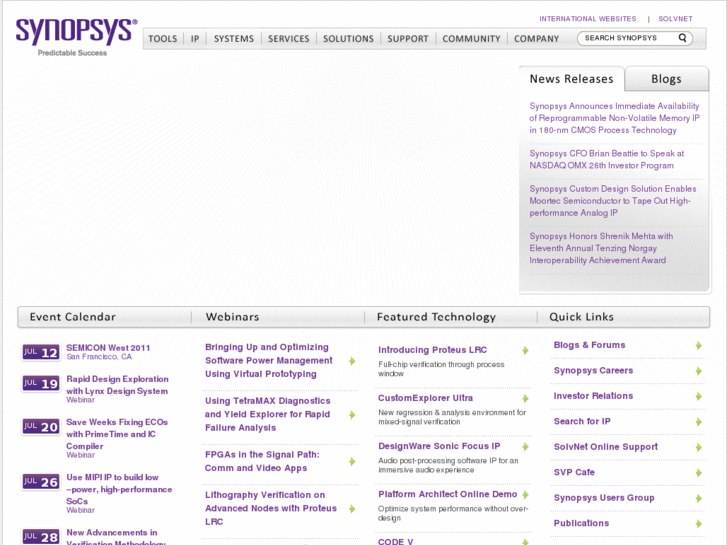
Task: Open Synopsys Careers quick link
Action: [x=593, y=371]
